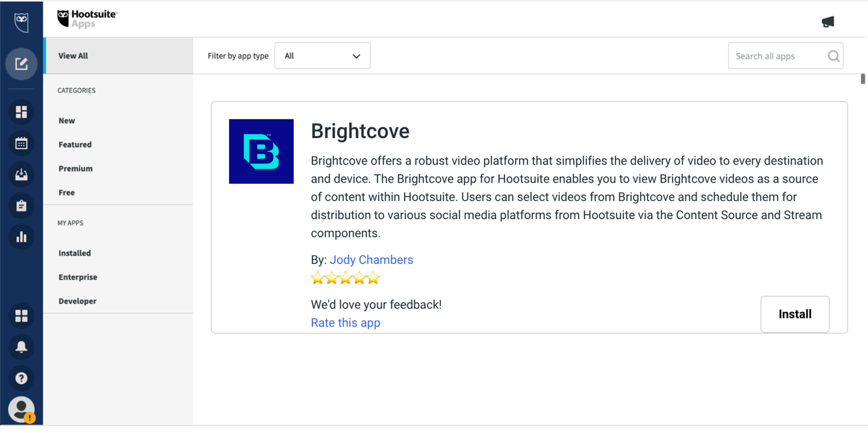Open the Help question mark icon

21,378
